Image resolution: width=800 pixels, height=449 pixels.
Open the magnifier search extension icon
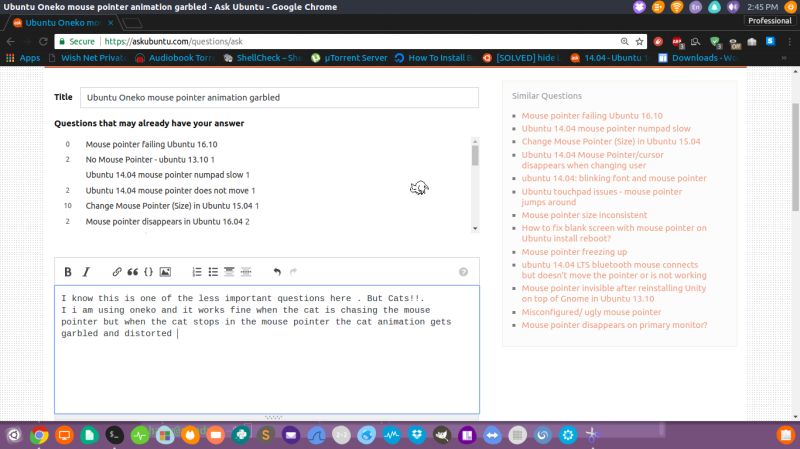695,42
